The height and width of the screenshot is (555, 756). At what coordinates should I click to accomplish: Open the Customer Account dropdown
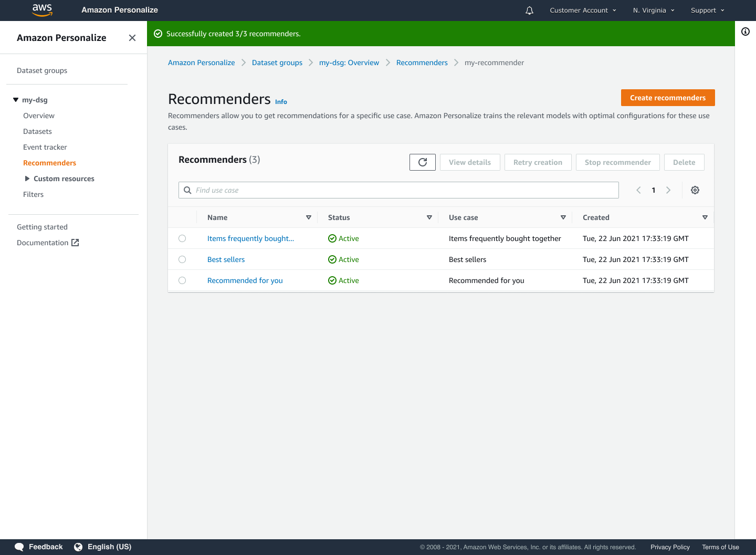(x=583, y=11)
